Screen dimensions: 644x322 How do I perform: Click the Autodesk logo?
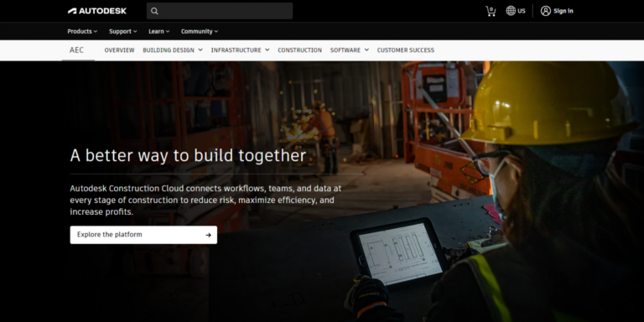pos(97,11)
